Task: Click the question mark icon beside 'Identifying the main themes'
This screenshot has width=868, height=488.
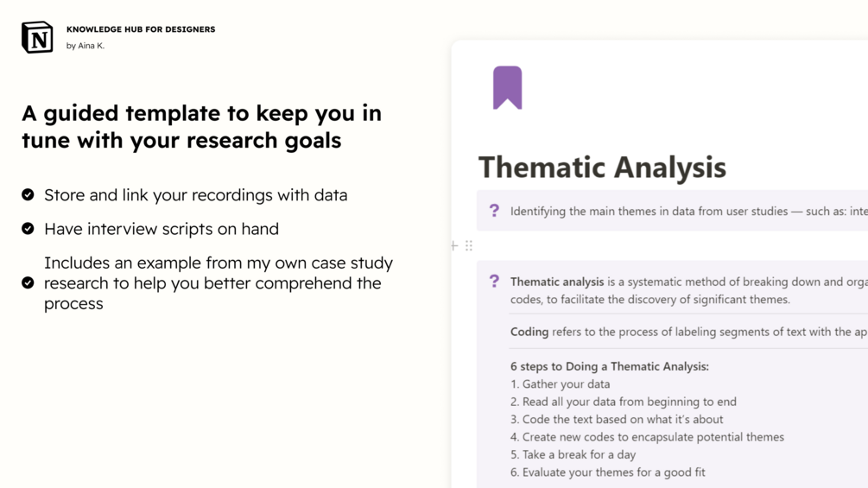Action: [x=494, y=211]
